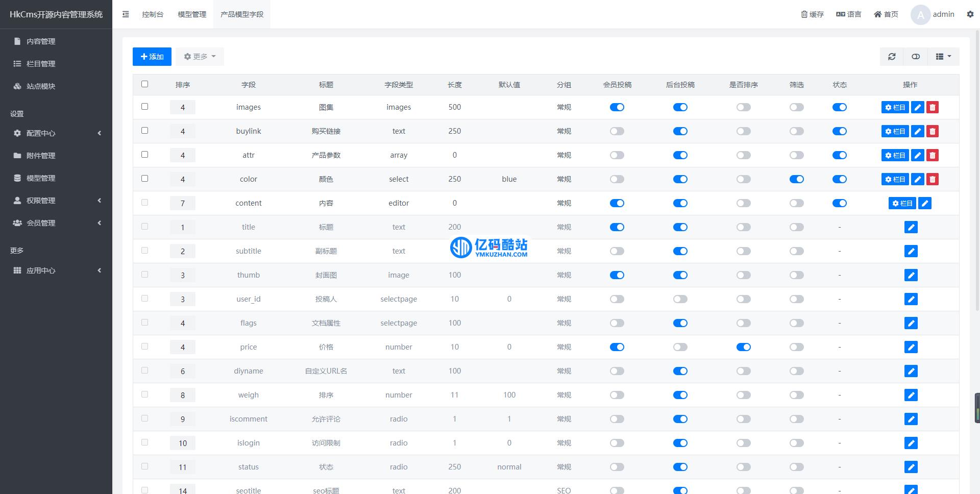The width and height of the screenshot is (980, 494).
Task: Open 站点模块 in the sidebar
Action: [56, 86]
